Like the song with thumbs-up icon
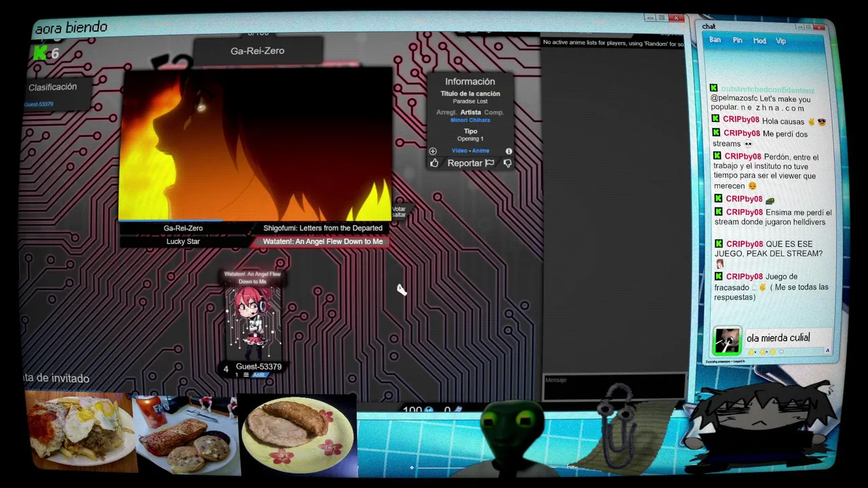The width and height of the screenshot is (868, 488). (x=434, y=163)
